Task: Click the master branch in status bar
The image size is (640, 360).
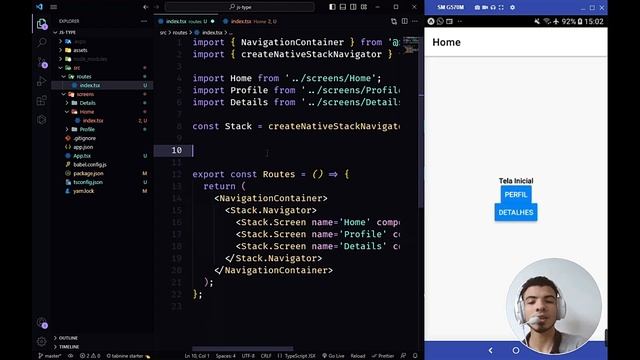Action: click(x=50, y=356)
